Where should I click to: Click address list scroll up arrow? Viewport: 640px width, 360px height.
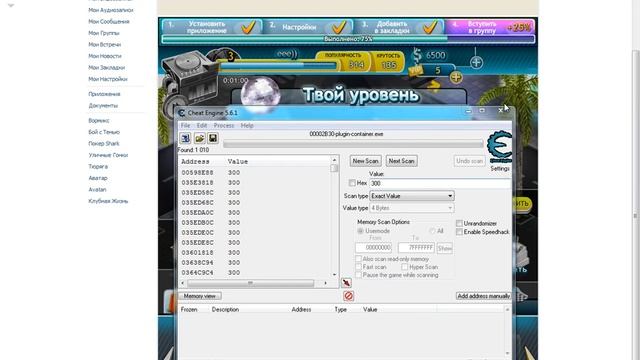(334, 160)
